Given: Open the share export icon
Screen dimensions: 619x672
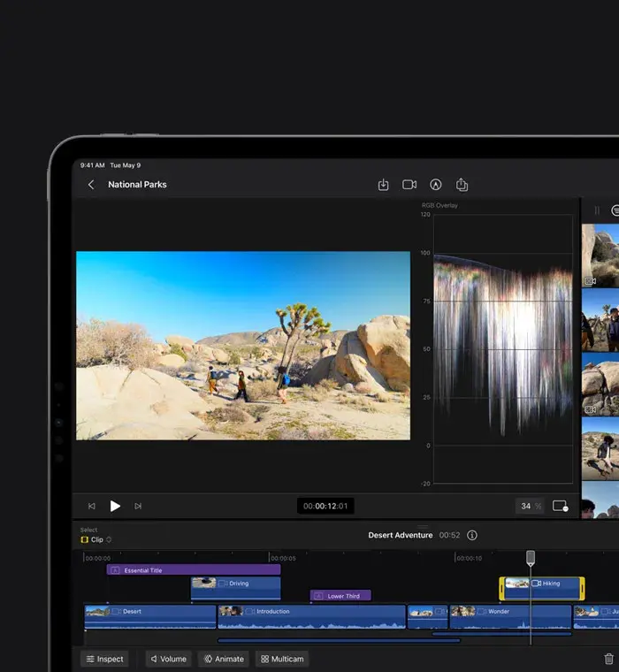Looking at the screenshot, I should pyautogui.click(x=462, y=185).
